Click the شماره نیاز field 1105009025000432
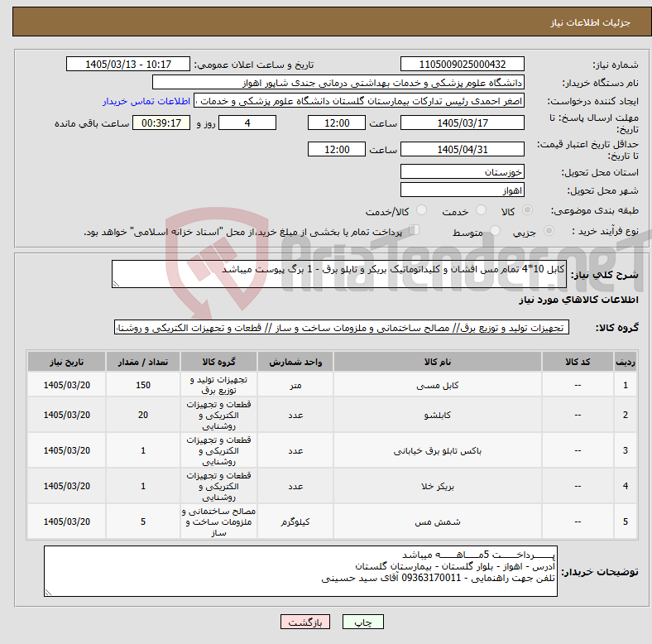The image size is (652, 644). point(462,64)
